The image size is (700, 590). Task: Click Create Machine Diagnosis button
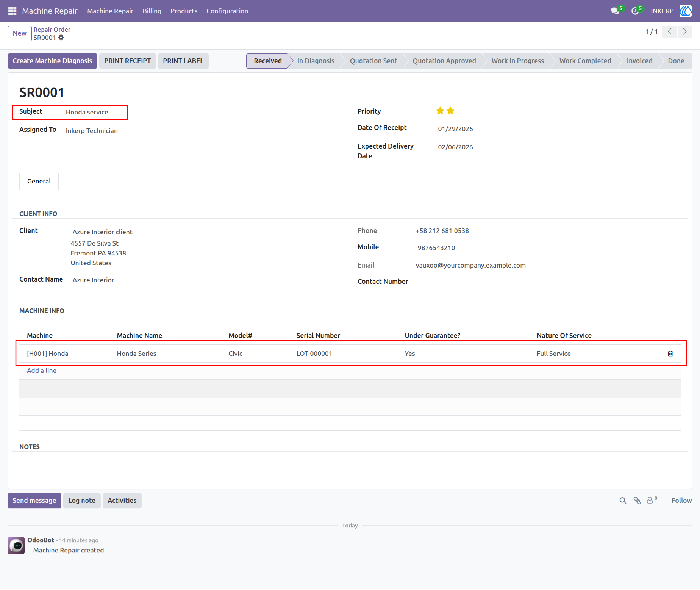click(52, 61)
